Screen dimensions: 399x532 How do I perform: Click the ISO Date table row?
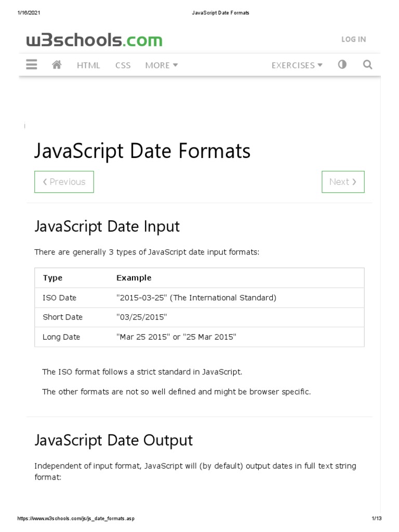199,298
